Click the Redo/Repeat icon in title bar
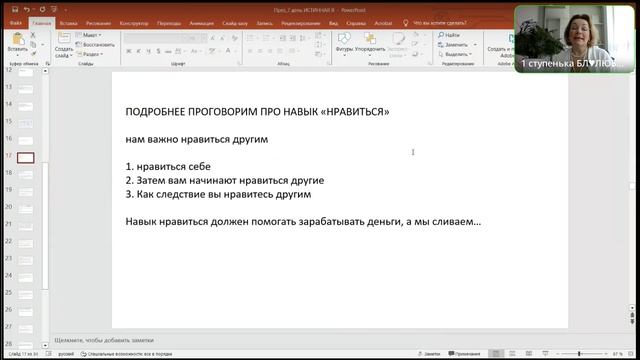The height and width of the screenshot is (360, 640). pos(42,9)
